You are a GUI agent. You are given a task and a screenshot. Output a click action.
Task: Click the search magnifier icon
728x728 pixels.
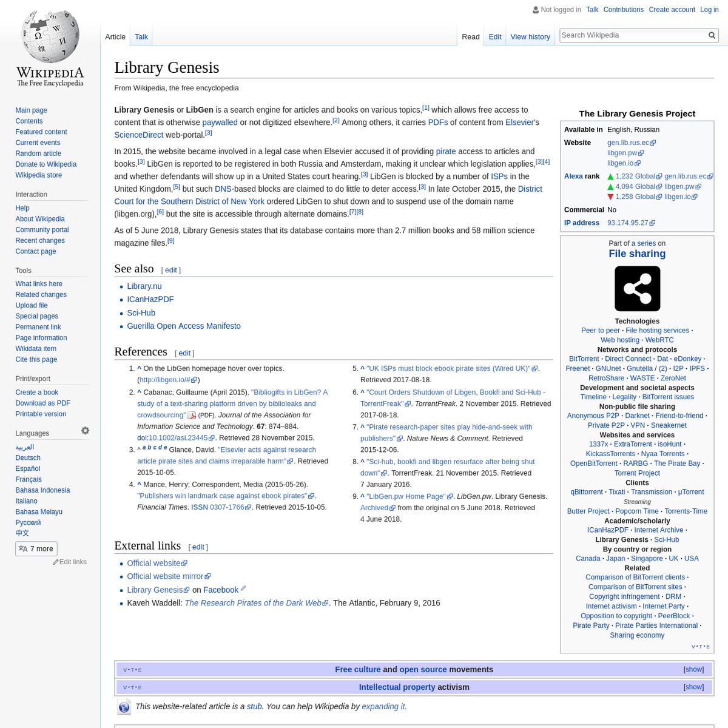point(712,35)
